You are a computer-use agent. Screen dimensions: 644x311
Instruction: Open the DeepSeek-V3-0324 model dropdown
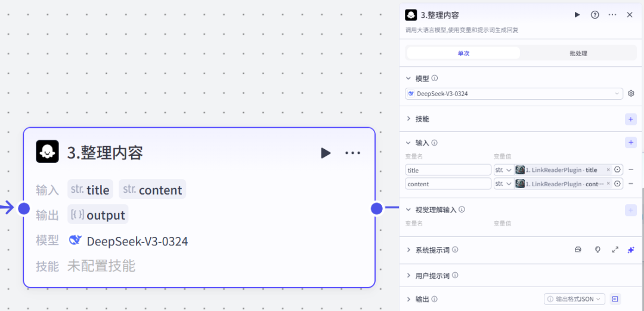point(514,94)
